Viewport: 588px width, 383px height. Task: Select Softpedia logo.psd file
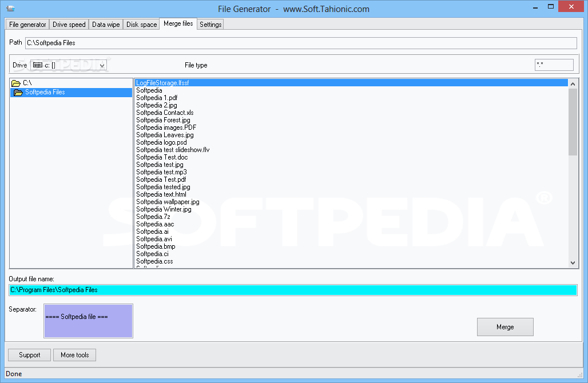(x=351, y=142)
